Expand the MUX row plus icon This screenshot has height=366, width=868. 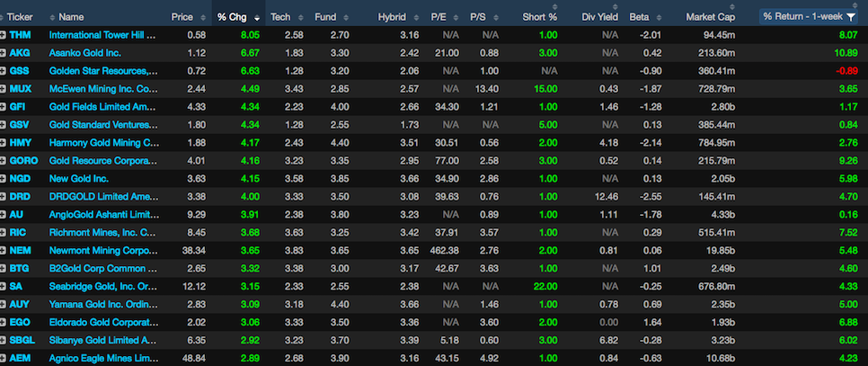3,89
